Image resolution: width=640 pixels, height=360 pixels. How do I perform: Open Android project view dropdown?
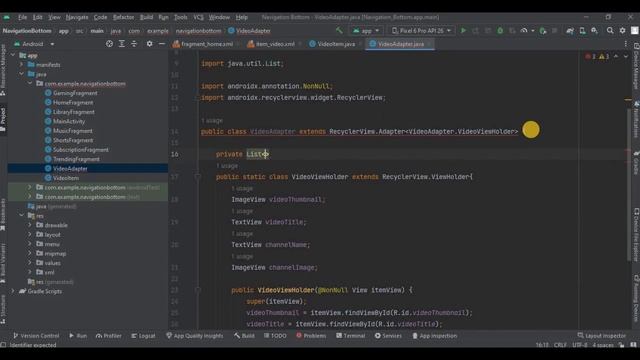(34, 44)
